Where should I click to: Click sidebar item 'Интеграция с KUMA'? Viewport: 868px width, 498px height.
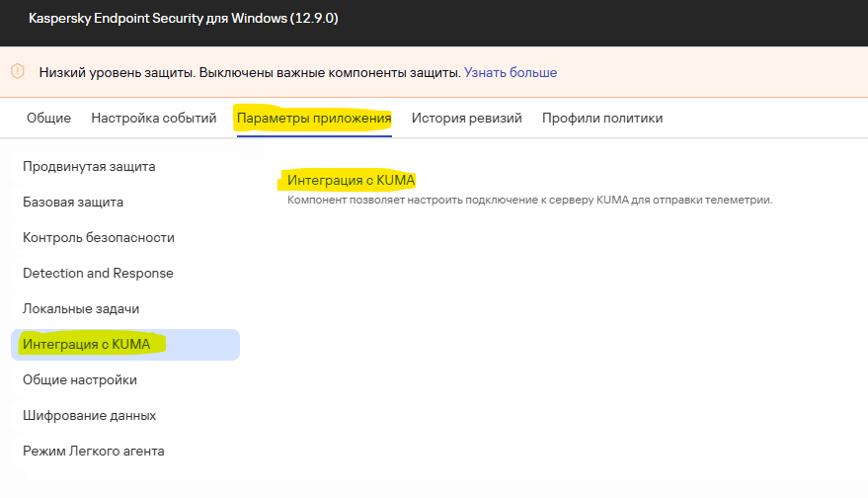pos(125,345)
